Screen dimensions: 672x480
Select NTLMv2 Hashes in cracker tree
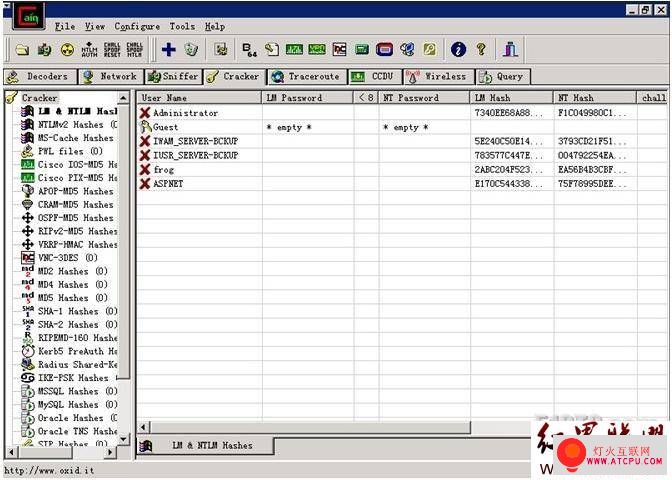click(69, 125)
